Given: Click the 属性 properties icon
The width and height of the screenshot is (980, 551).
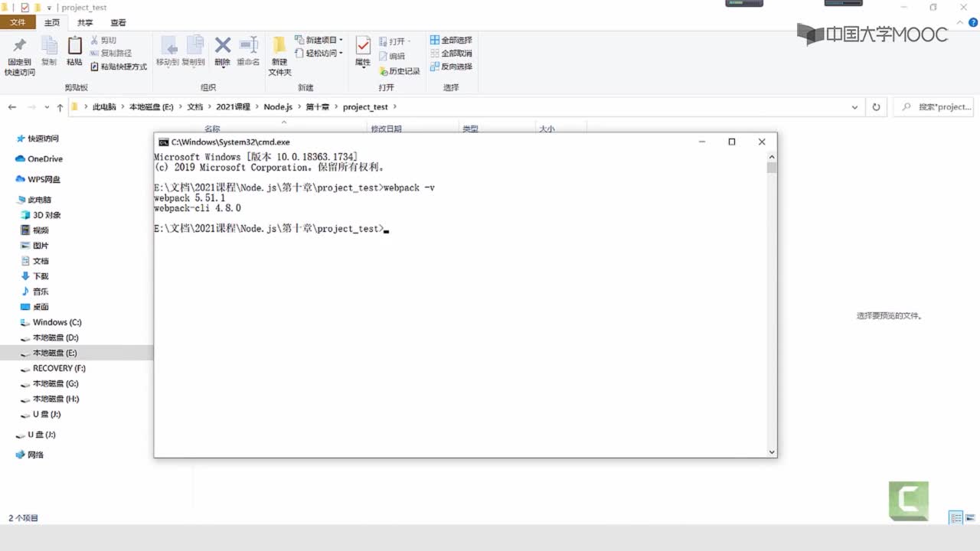Looking at the screenshot, I should (363, 45).
